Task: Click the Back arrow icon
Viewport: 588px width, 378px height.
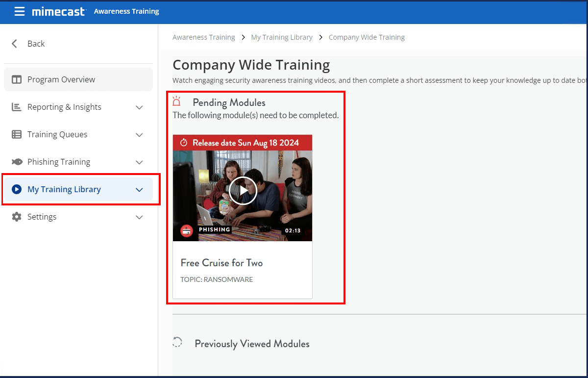Action: 15,44
